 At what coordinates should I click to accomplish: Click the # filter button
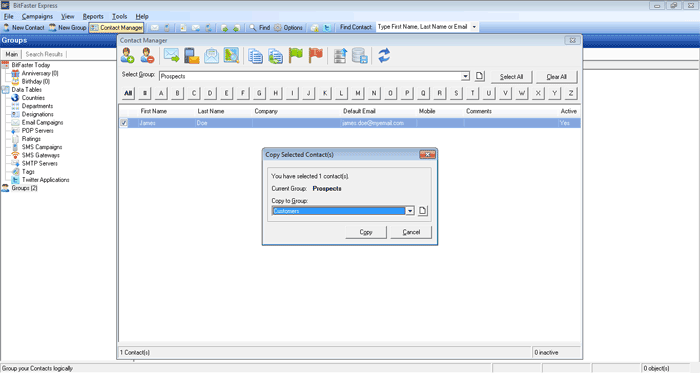(x=144, y=93)
